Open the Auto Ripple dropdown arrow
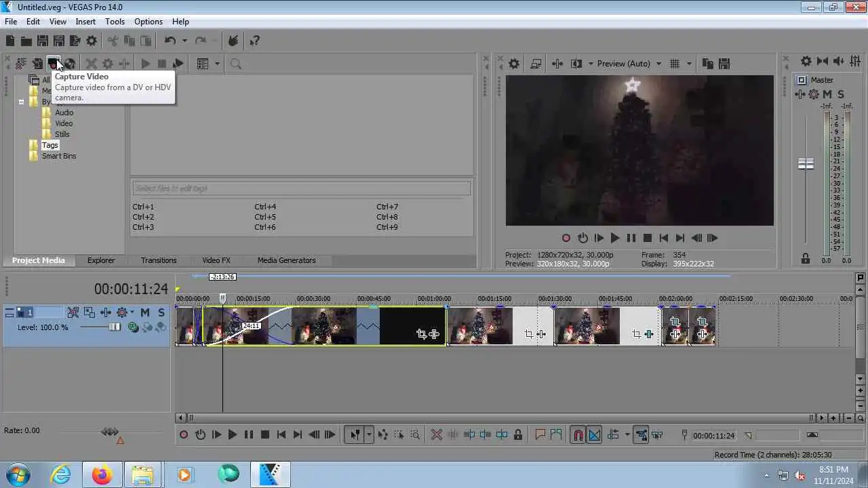 click(627, 435)
